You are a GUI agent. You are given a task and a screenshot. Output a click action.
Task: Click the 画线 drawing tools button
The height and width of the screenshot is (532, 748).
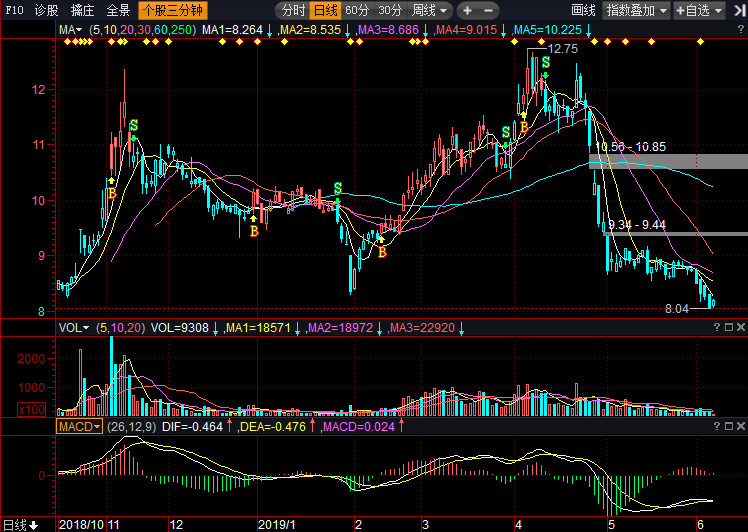point(583,10)
